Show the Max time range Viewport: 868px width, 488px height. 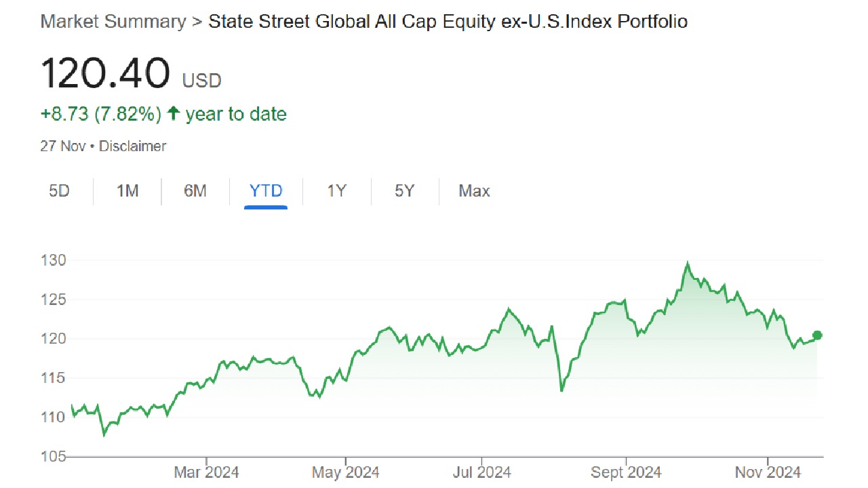(x=474, y=191)
